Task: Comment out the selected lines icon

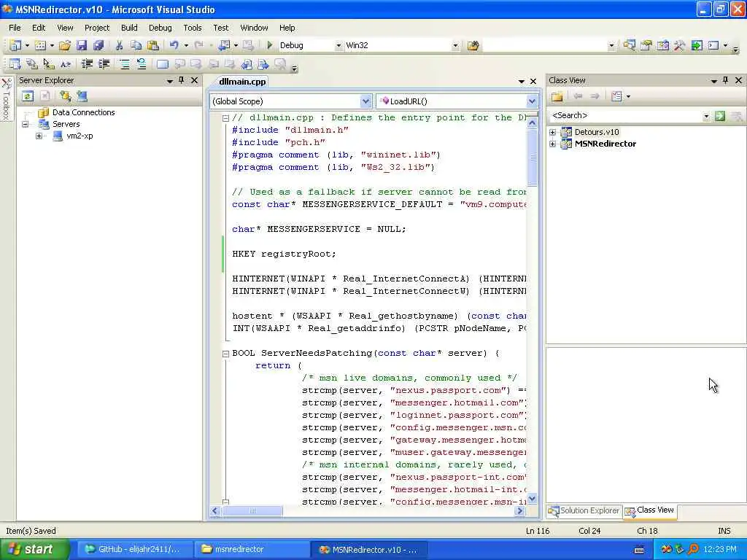Action: (x=124, y=64)
